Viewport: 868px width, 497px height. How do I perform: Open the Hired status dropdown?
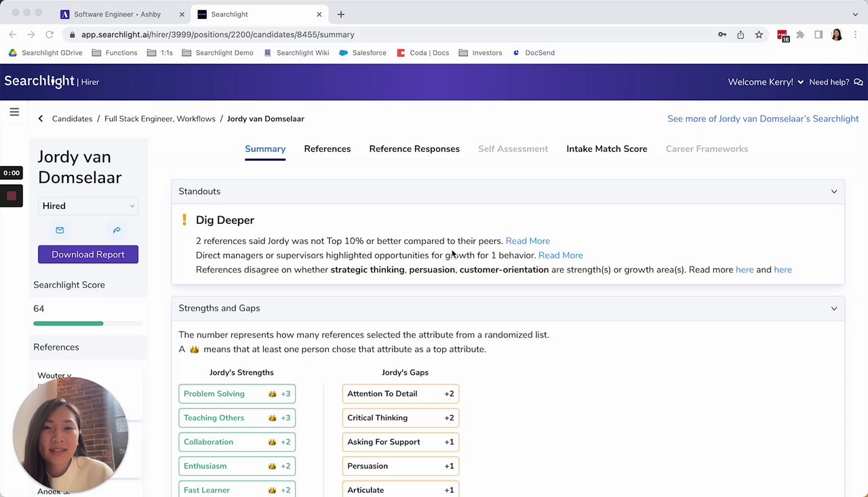pyautogui.click(x=87, y=206)
